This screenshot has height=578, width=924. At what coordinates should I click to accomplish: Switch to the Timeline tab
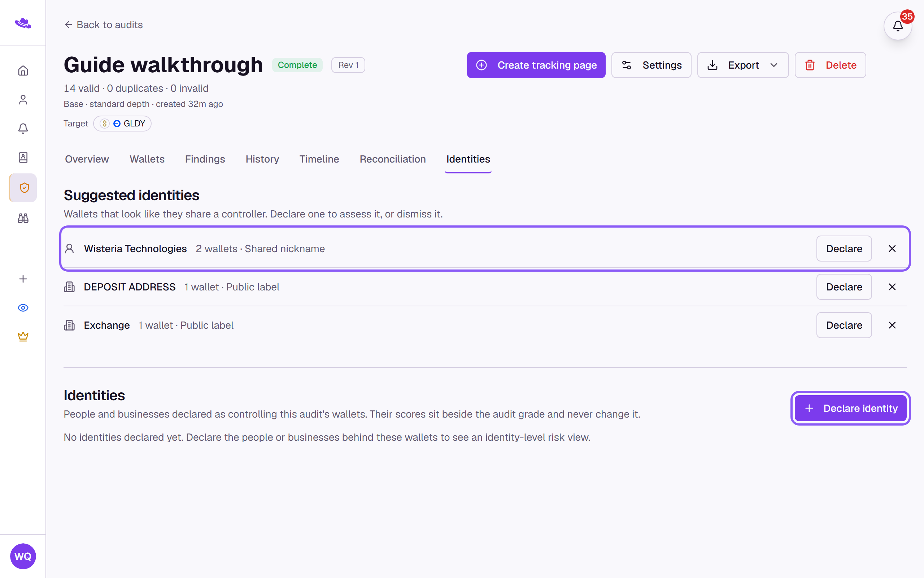point(319,159)
